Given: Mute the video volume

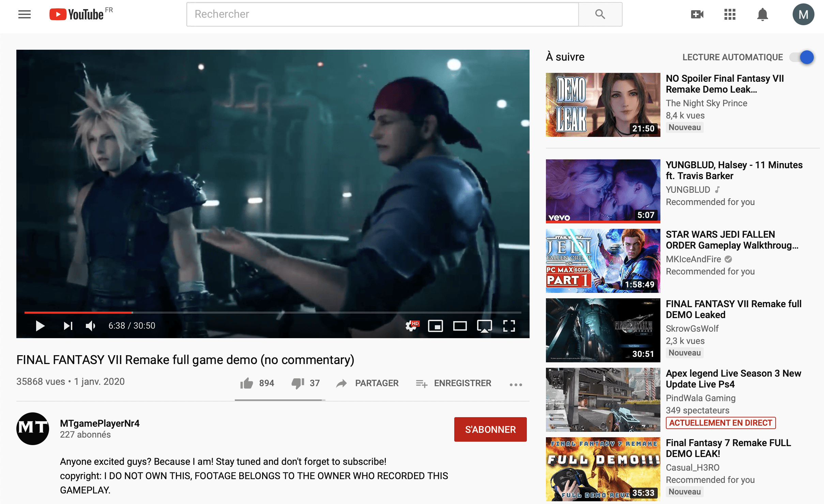Looking at the screenshot, I should tap(90, 326).
